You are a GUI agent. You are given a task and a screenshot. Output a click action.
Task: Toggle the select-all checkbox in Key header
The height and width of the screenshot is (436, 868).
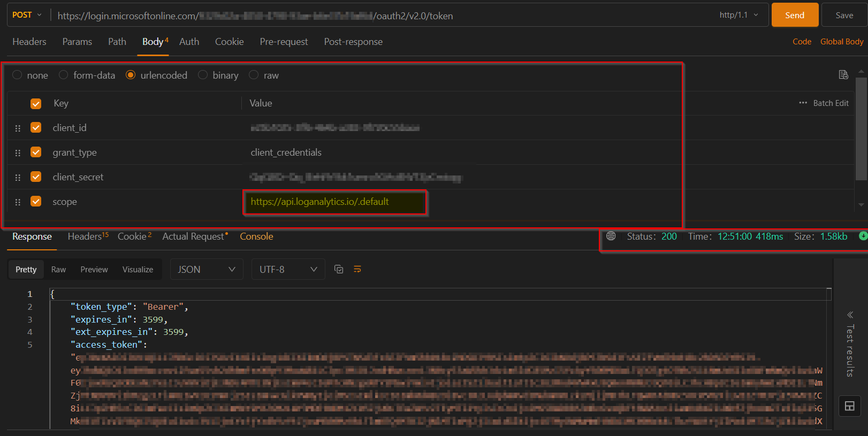click(36, 104)
